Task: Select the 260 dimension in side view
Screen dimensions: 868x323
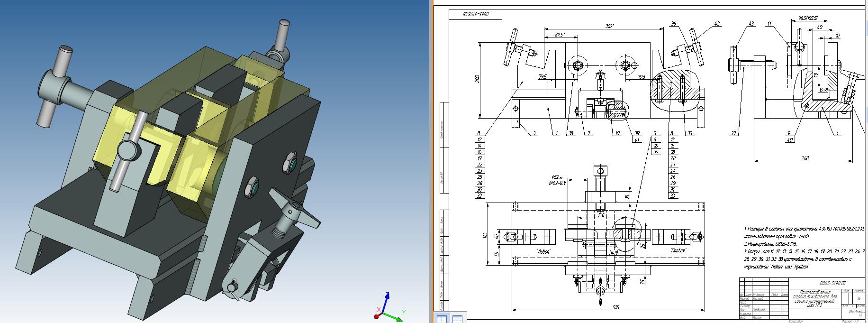Action: tap(805, 158)
